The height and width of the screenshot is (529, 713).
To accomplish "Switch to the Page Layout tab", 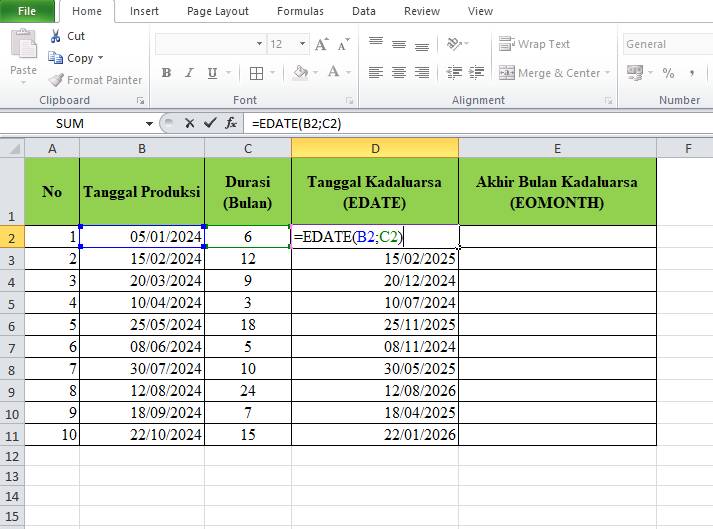I will [218, 11].
